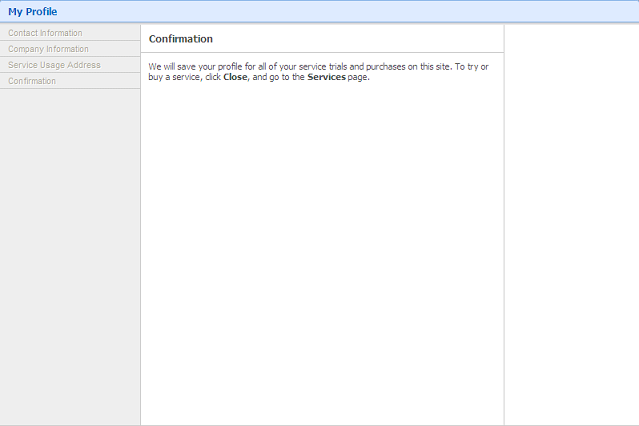
Task: Select Company Information in the sidebar
Action: [x=70, y=49]
